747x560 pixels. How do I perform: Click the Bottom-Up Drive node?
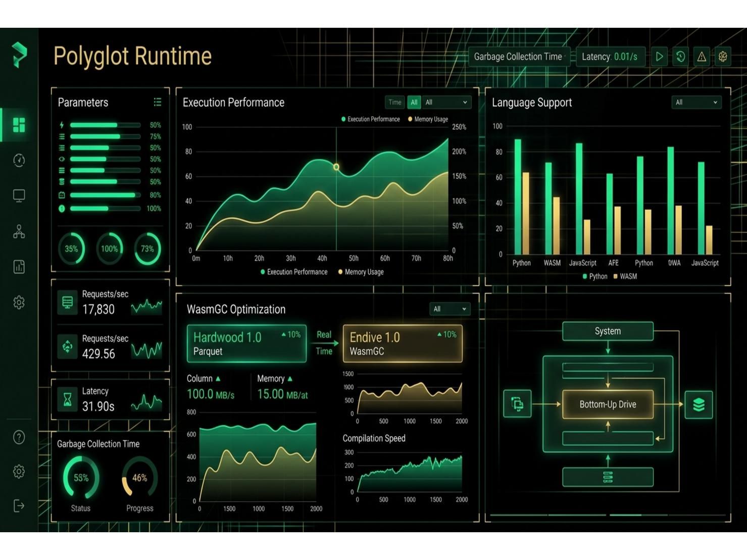[x=608, y=404]
